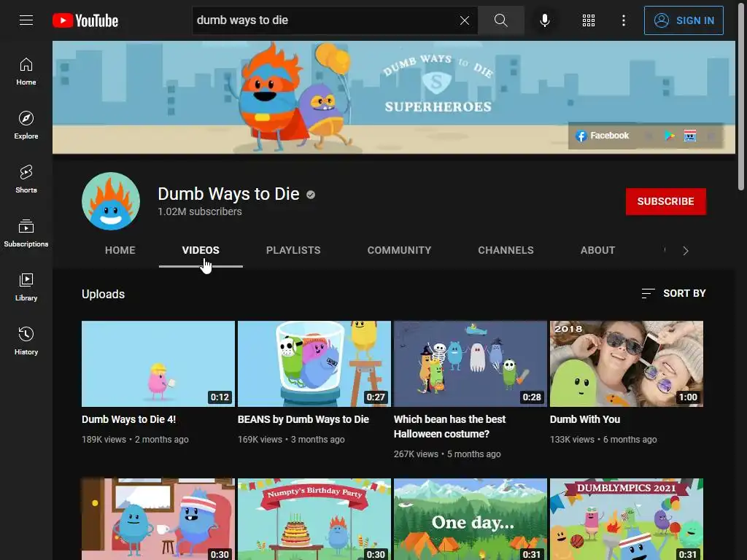
Task: Click '1.02M subscribers' text
Action: coord(200,211)
